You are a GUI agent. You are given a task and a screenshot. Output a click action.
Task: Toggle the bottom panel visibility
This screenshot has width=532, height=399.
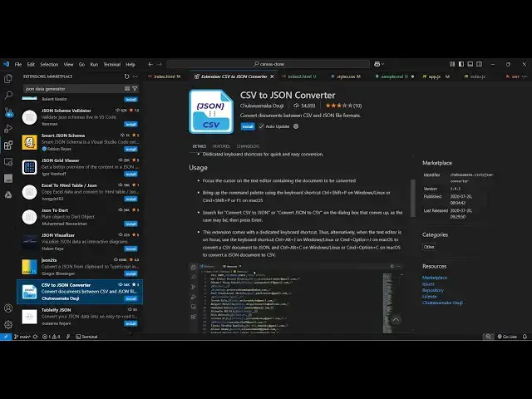tap(470, 64)
